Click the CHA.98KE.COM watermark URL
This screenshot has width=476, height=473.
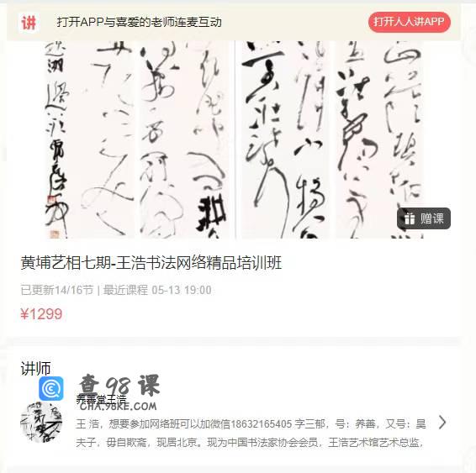(x=119, y=407)
